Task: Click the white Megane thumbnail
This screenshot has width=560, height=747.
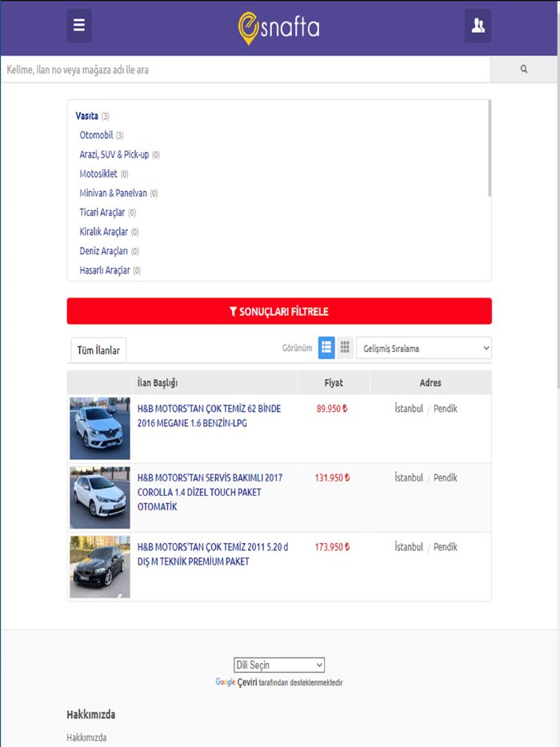Action: (100, 429)
